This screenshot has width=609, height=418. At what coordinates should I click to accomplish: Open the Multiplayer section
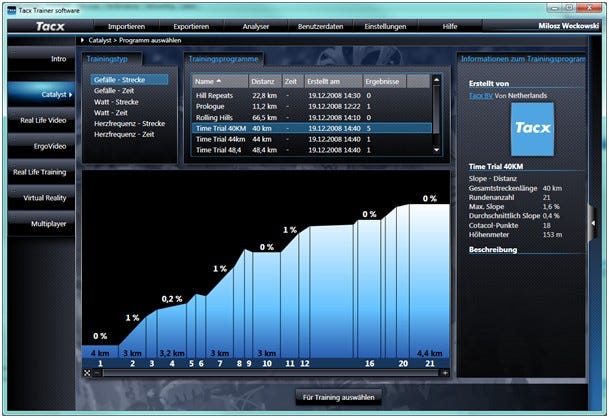click(41, 224)
